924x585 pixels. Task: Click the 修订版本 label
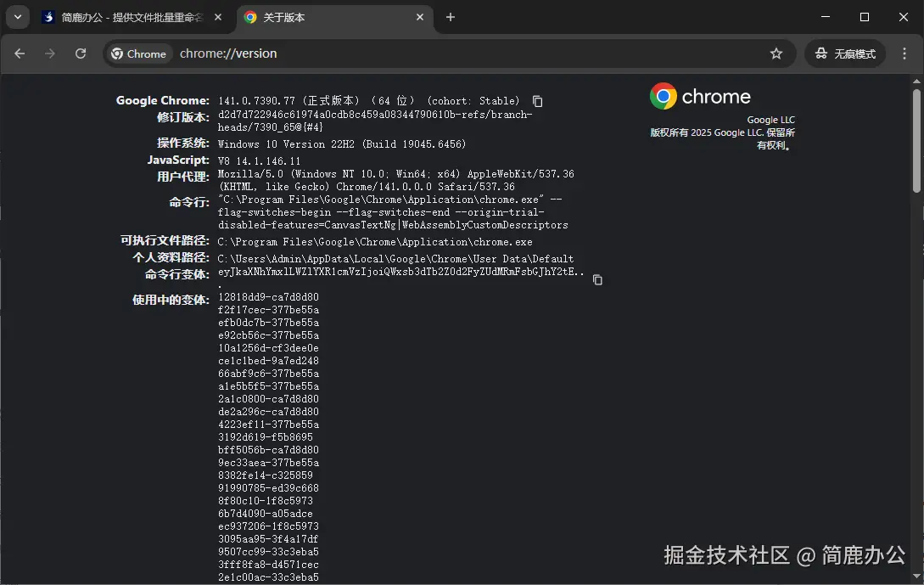click(182, 117)
